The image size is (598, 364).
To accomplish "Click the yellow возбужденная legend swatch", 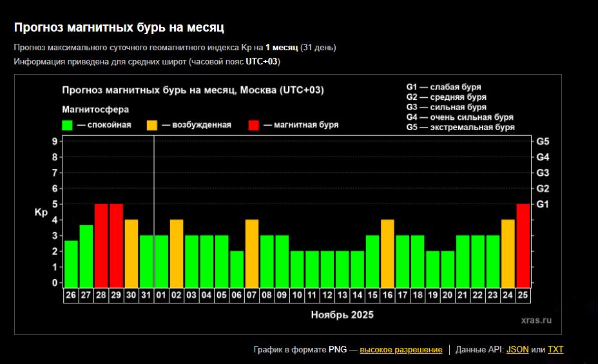I will pyautogui.click(x=152, y=125).
